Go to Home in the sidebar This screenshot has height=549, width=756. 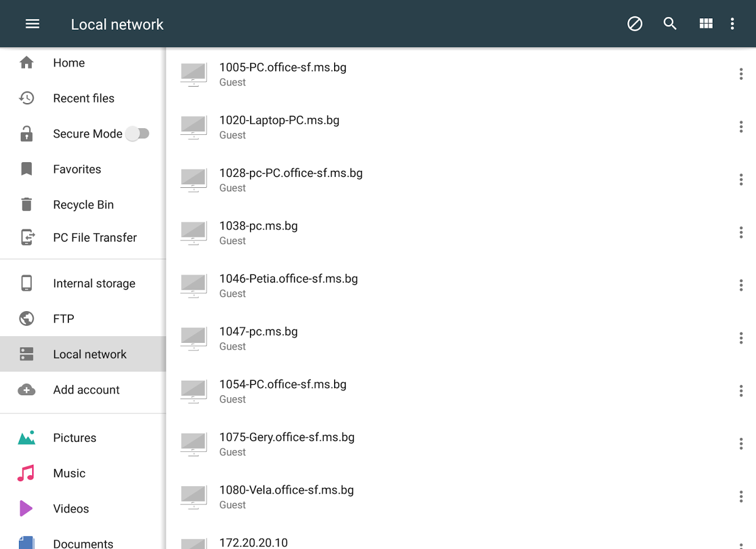coord(68,63)
